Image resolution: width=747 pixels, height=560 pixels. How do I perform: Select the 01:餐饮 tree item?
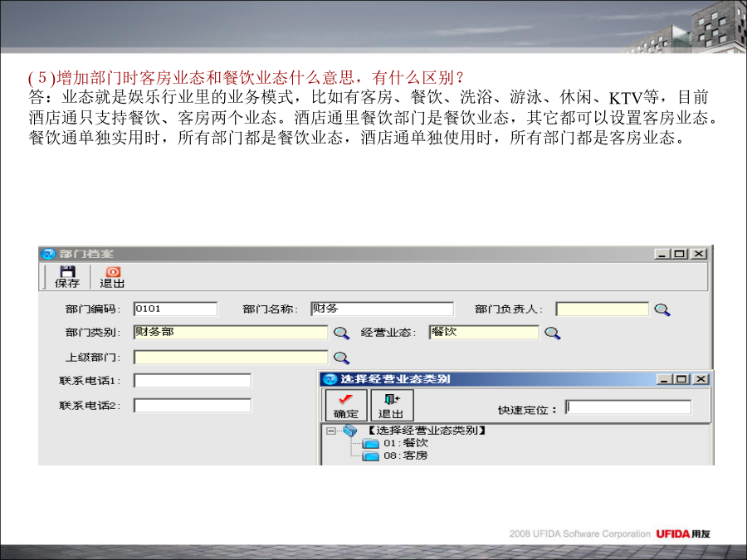405,443
